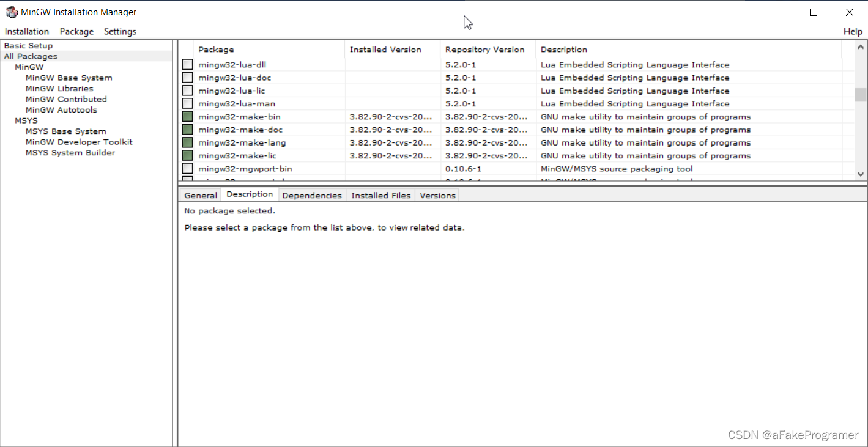Image resolution: width=868 pixels, height=447 pixels.
Task: Maximize the MinGW Installation Manager window
Action: [814, 12]
